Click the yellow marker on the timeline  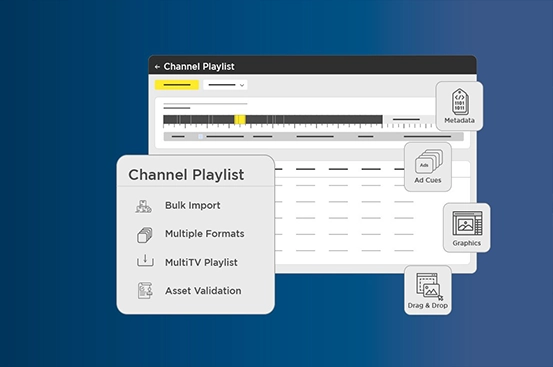pos(240,120)
